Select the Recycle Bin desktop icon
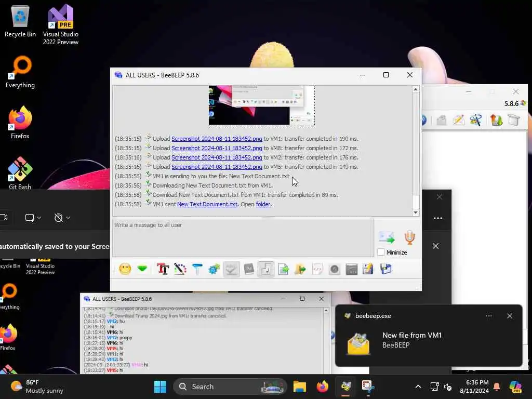The height and width of the screenshot is (399, 532). coord(20,22)
